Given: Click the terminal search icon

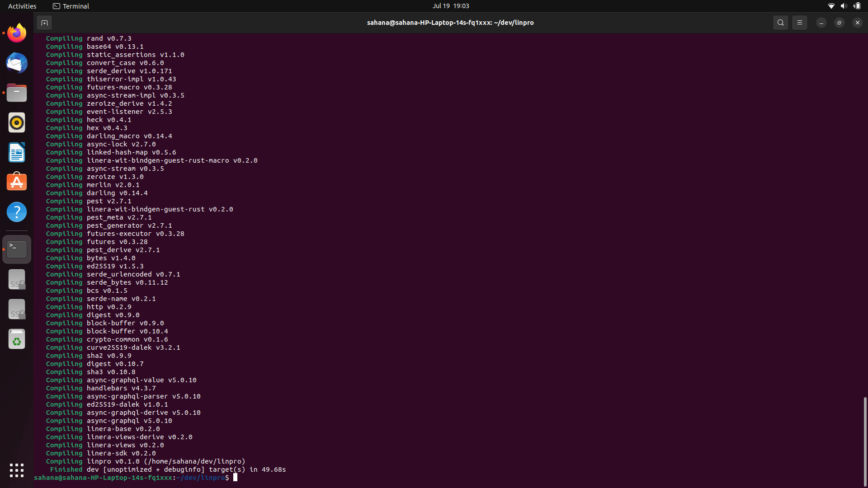Looking at the screenshot, I should point(780,23).
